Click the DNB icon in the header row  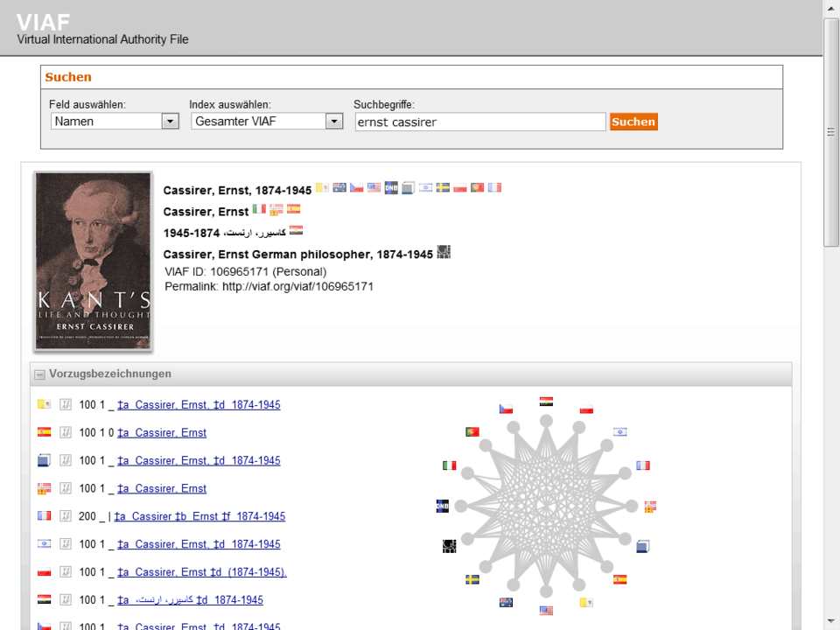[391, 187]
